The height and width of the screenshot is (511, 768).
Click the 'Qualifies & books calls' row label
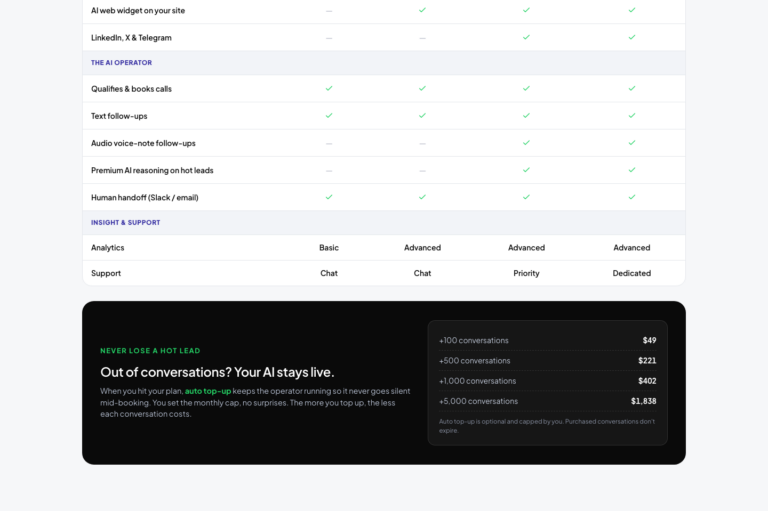[x=131, y=89]
